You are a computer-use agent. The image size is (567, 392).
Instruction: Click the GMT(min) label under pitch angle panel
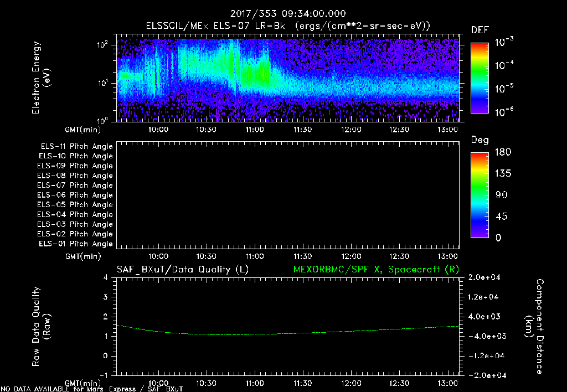(x=83, y=257)
